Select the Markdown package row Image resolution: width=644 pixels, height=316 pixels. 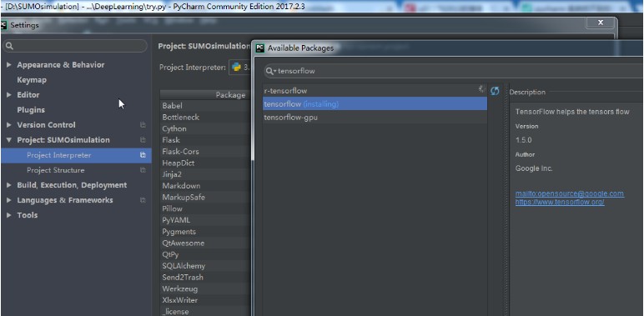click(x=206, y=186)
